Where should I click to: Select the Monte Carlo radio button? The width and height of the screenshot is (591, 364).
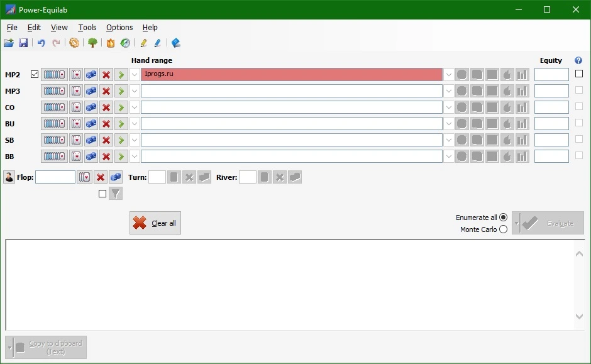503,229
